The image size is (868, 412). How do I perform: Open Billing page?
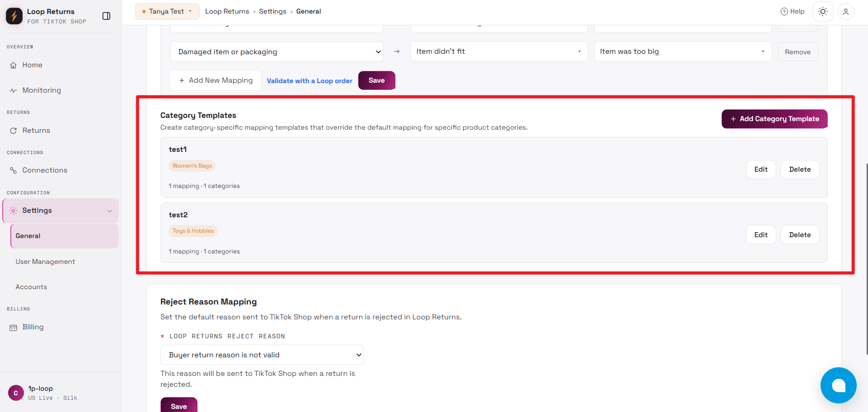[x=33, y=327]
